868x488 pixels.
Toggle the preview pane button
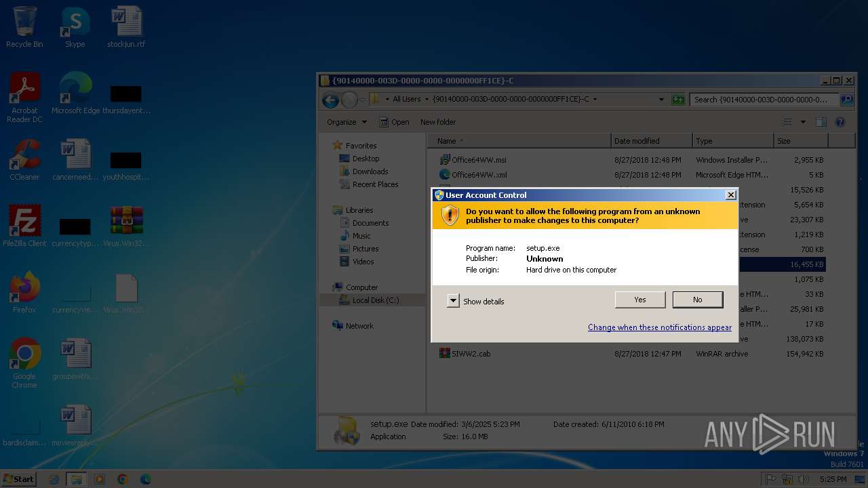click(x=821, y=122)
